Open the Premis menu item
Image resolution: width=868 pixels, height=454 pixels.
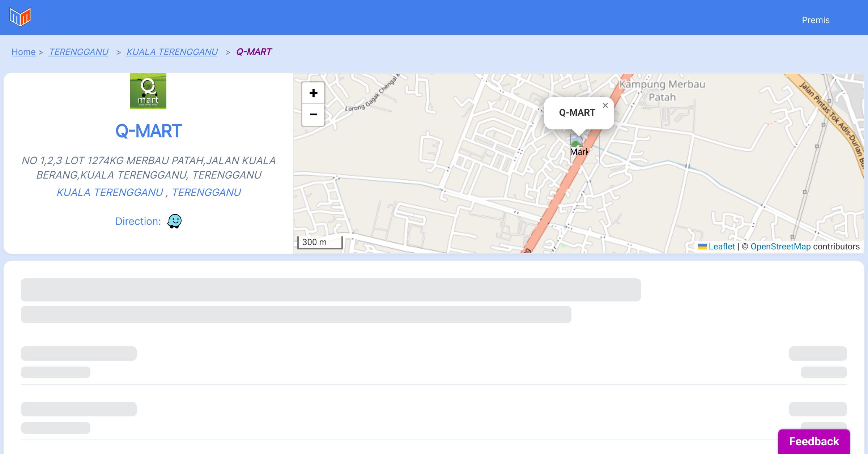click(x=815, y=20)
